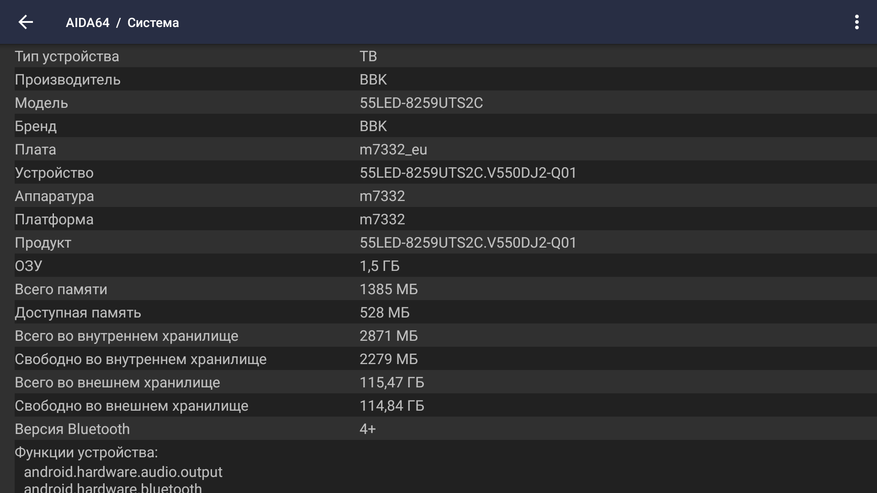Click the Версия Bluetooth row
Viewport: 877px width, 493px height.
click(x=438, y=429)
